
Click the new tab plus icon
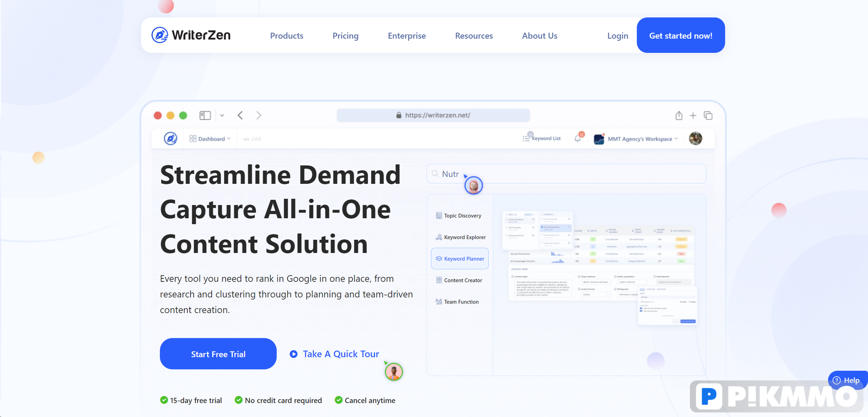click(x=693, y=116)
